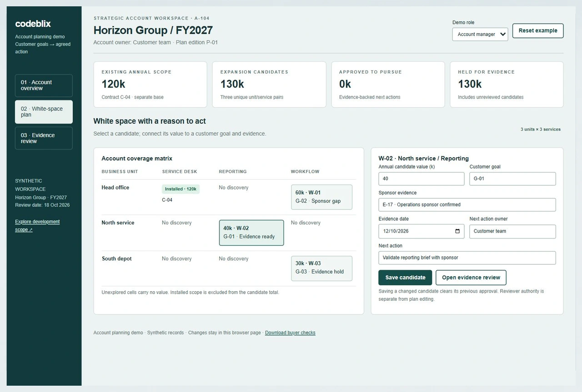Edit the Annual candidate value field
Screen dimensions: 582x392
pyautogui.click(x=421, y=179)
